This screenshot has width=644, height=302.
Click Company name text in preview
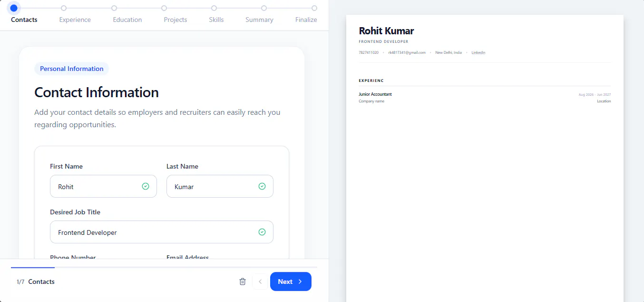(371, 101)
